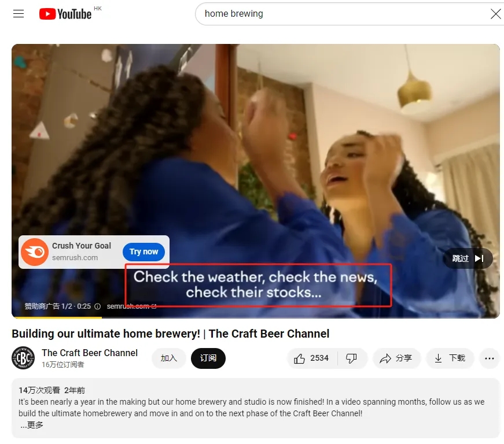Screen dimensions: 504x444
Task: Click the 下载 download icon
Action: 450,358
